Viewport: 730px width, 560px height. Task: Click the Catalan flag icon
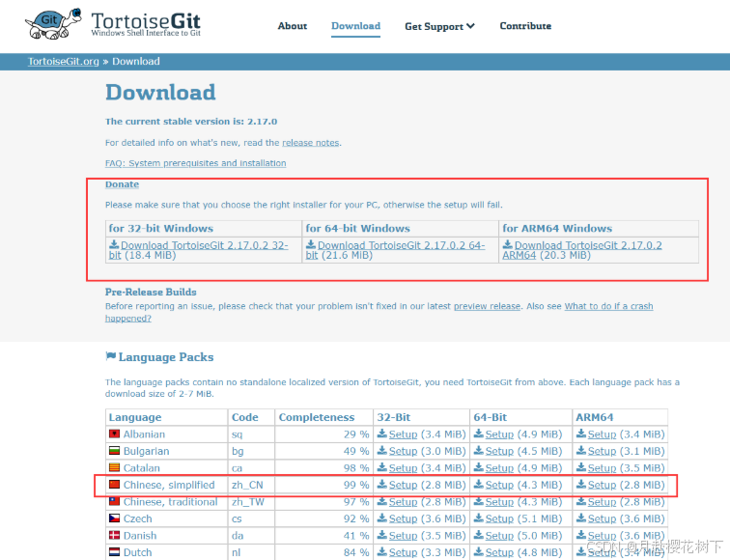point(114,467)
